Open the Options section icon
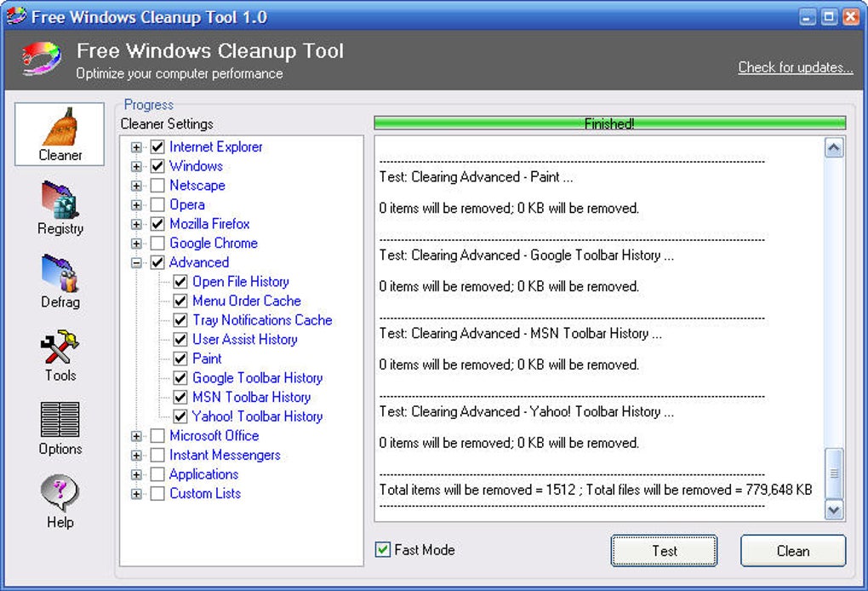 pyautogui.click(x=60, y=419)
